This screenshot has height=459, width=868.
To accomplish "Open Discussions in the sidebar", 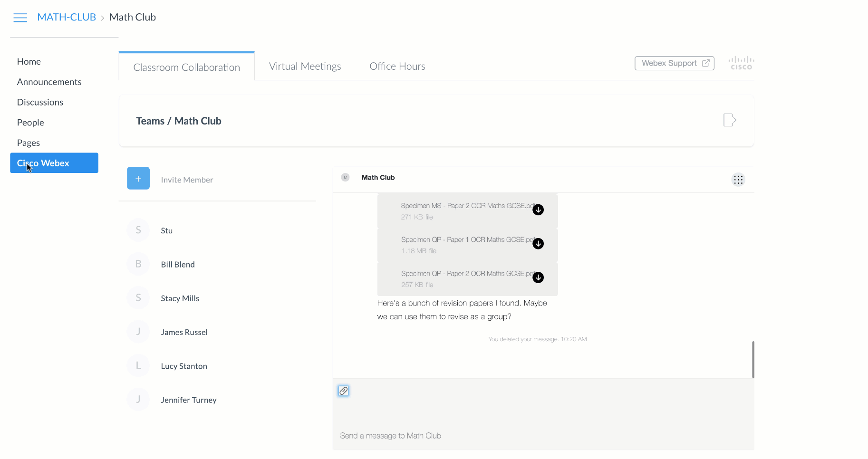I will click(x=40, y=102).
